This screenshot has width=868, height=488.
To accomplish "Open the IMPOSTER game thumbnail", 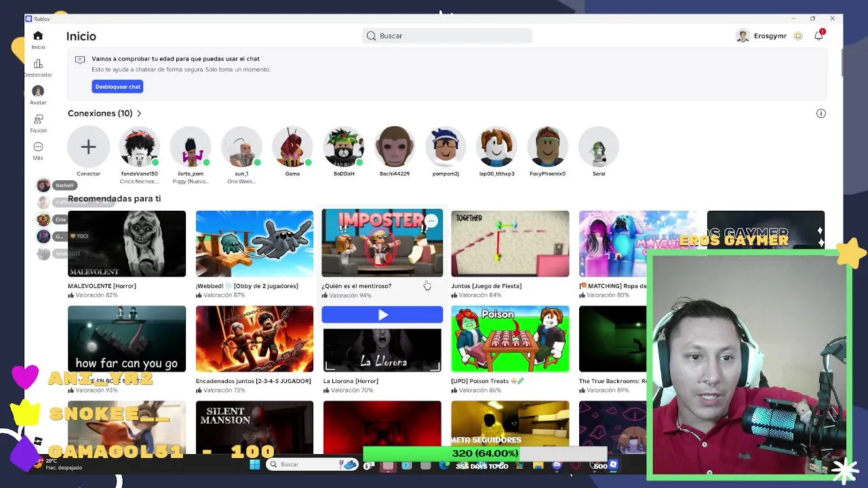I will click(382, 243).
